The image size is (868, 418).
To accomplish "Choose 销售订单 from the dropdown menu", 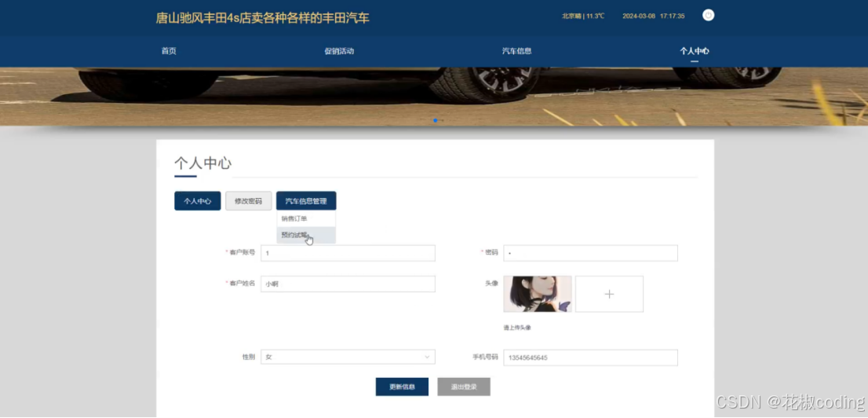I will (306, 218).
